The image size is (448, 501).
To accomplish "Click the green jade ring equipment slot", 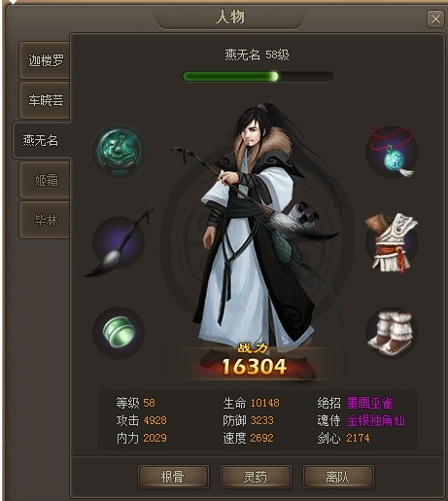I will [x=119, y=333].
